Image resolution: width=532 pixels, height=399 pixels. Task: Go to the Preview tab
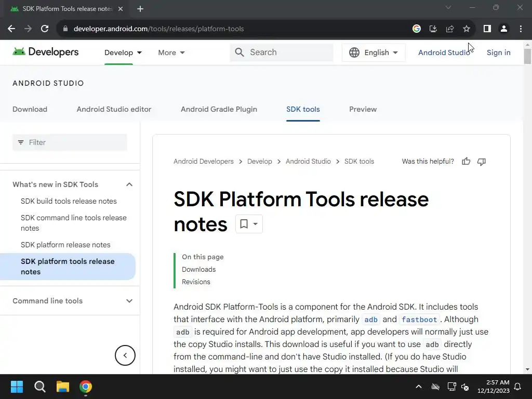(363, 109)
